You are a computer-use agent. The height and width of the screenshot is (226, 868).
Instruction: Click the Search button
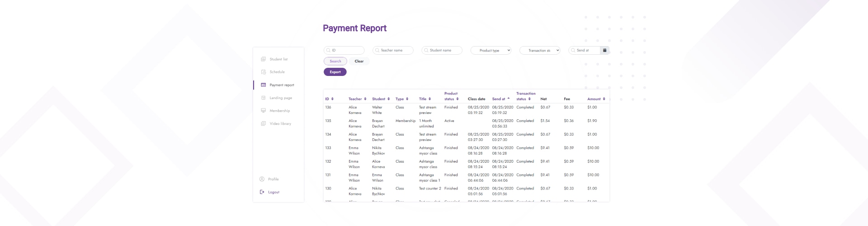pos(335,61)
